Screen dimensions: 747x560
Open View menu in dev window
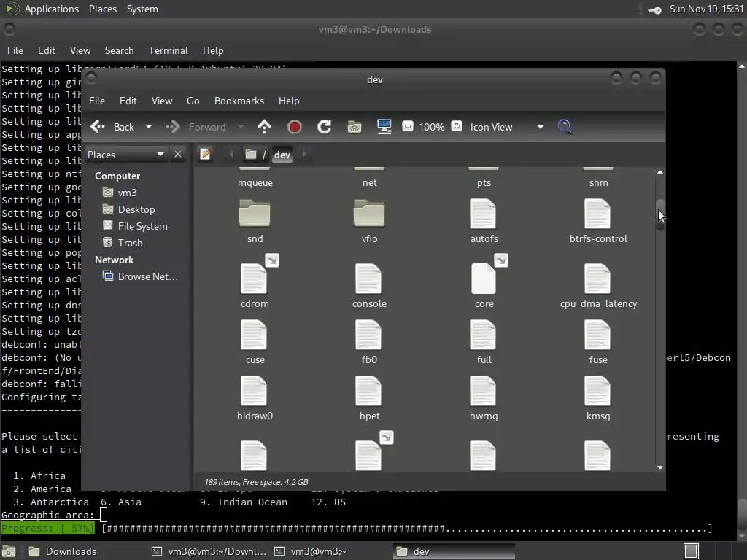(162, 101)
